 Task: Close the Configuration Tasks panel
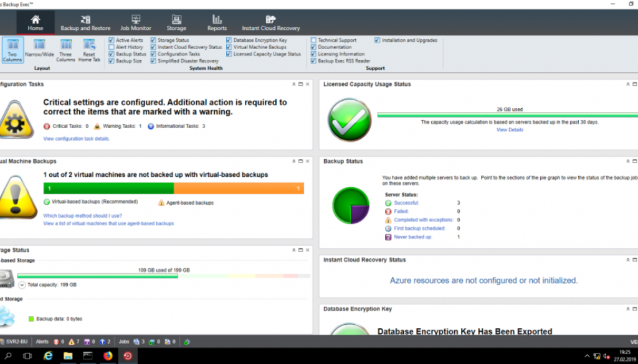tap(308, 84)
